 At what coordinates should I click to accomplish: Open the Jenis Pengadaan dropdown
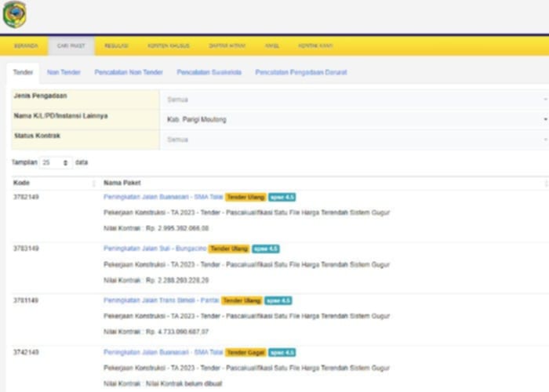(354, 100)
